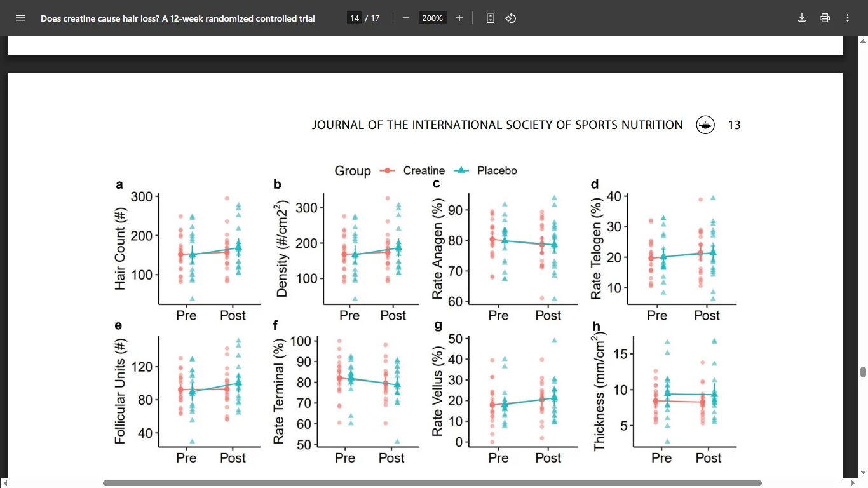Click Post label under Hair Count plot
868x488 pixels.
[x=233, y=315]
